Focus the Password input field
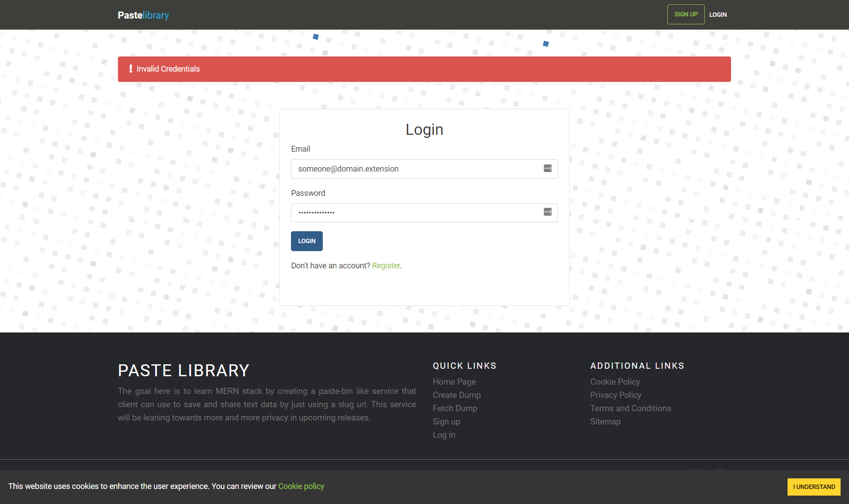 click(x=416, y=213)
